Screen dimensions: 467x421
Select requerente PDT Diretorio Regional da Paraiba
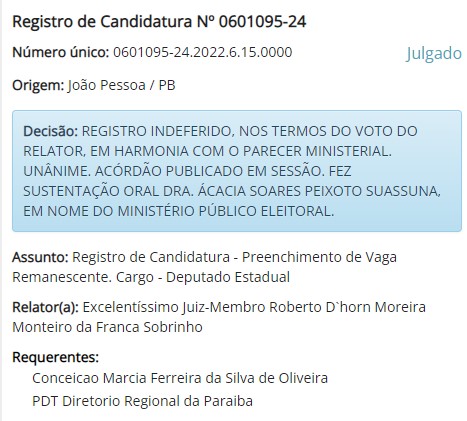[x=142, y=401]
